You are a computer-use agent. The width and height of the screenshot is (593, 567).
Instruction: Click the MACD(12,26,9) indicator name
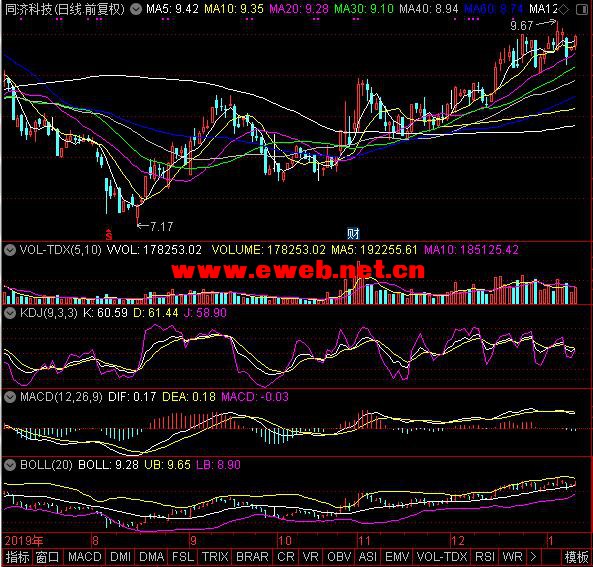[x=61, y=397]
